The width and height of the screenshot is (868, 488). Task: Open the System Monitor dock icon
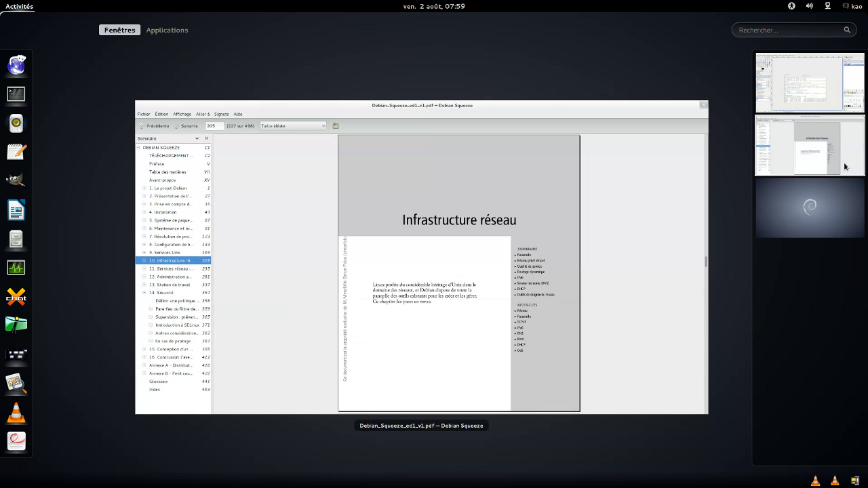16,268
